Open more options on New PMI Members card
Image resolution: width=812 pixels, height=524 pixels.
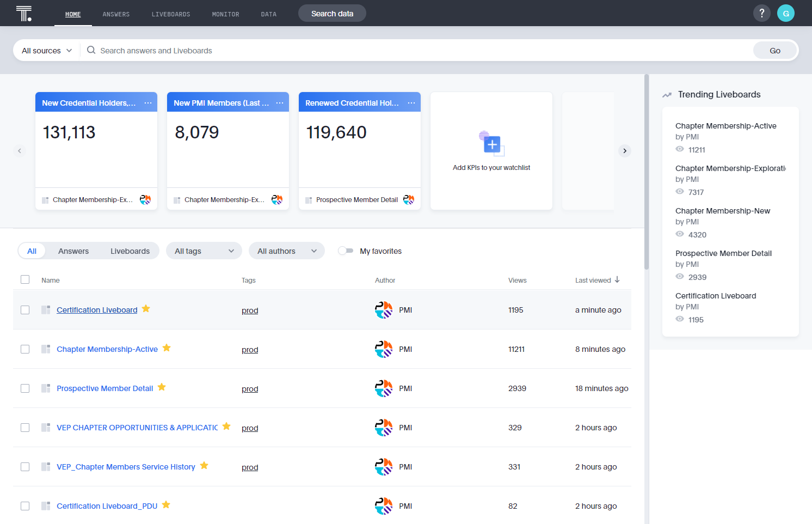(280, 103)
